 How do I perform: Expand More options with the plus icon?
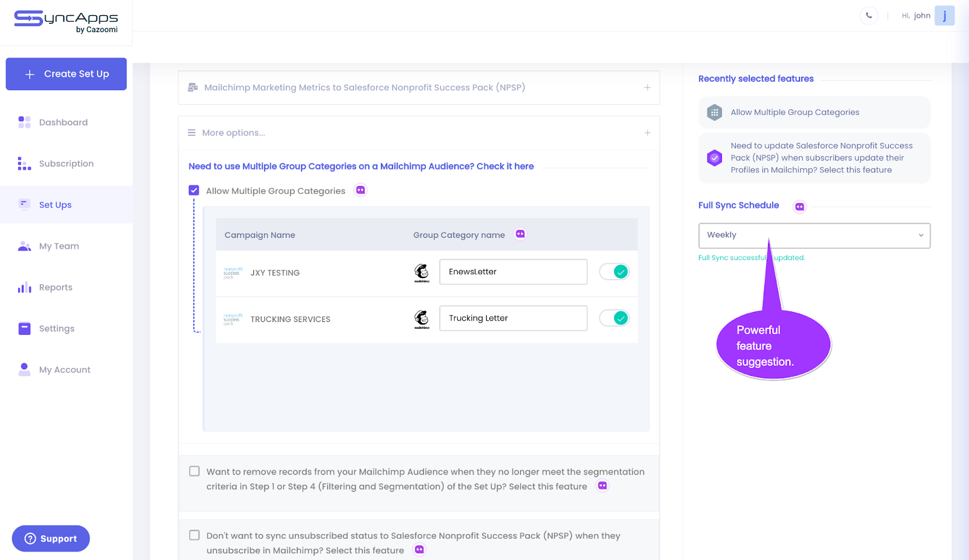coord(647,133)
